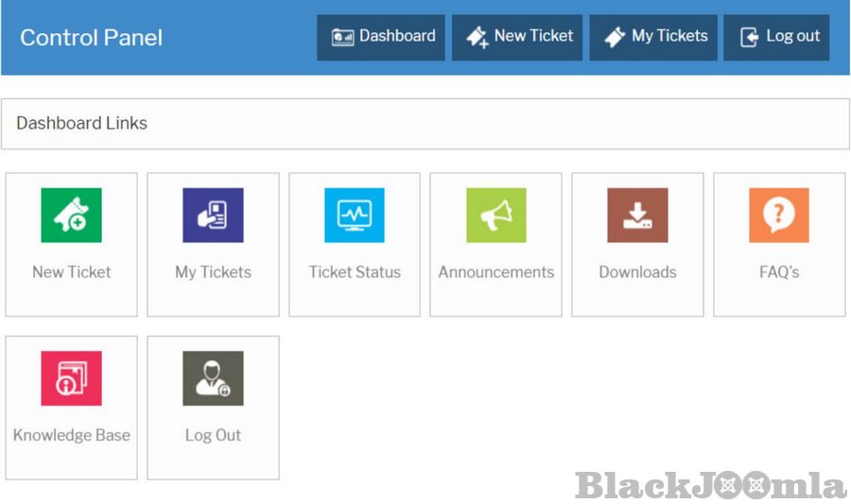This screenshot has width=851, height=504.
Task: Select the Knowledge Base text label
Action: [71, 436]
